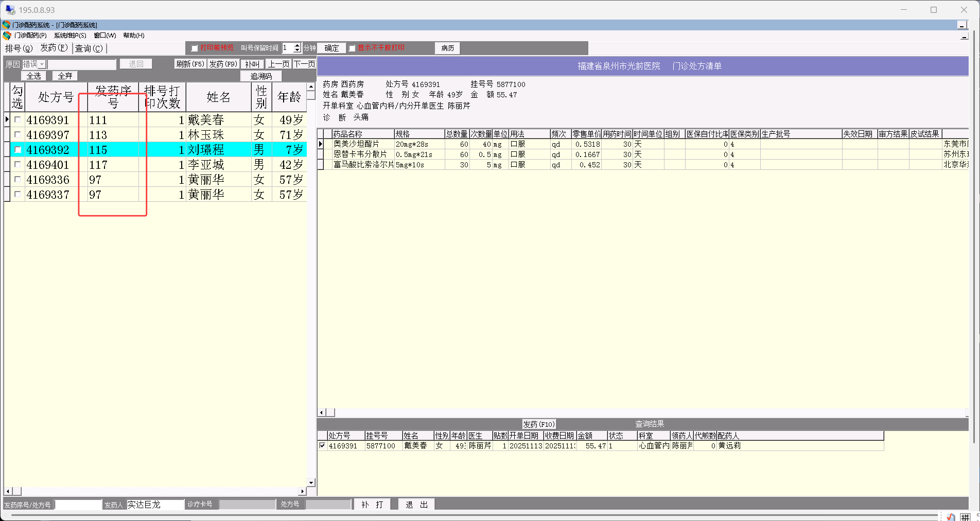Click the 刷新(F5) button
Viewport: 980px width, 521px height.
point(190,64)
